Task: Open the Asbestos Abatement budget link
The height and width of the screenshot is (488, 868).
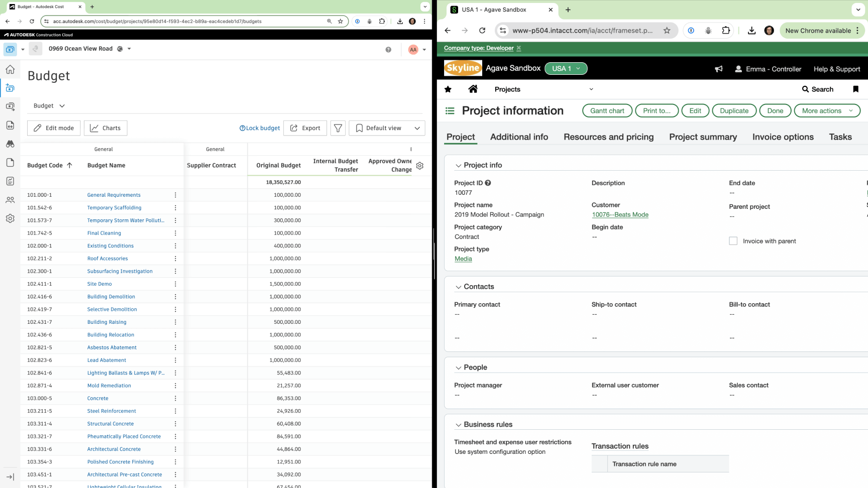Action: [112, 347]
